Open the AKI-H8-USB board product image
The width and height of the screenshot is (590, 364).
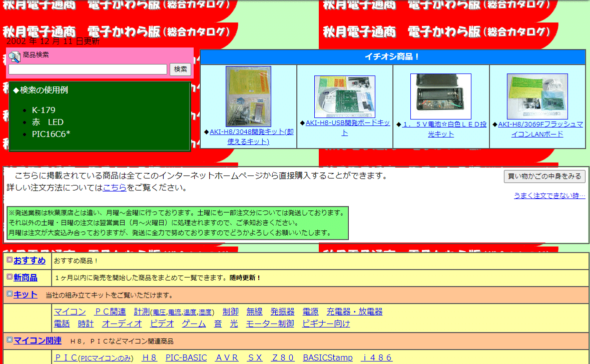coord(345,96)
